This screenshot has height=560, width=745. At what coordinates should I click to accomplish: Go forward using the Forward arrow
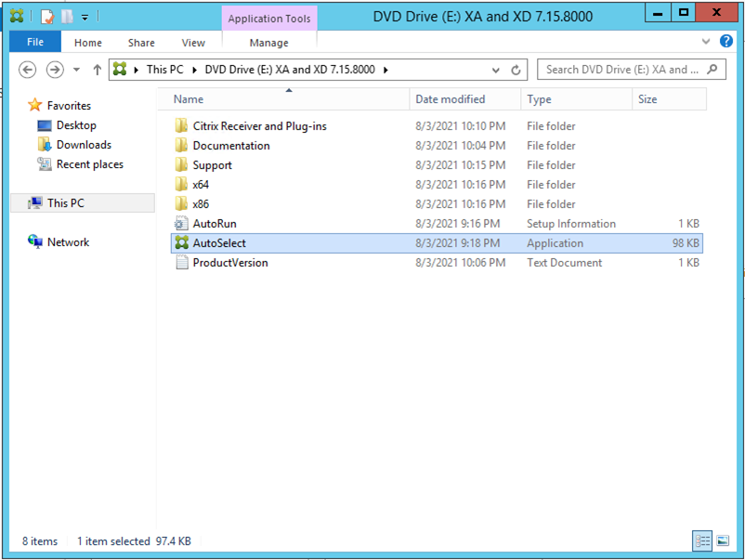point(55,70)
